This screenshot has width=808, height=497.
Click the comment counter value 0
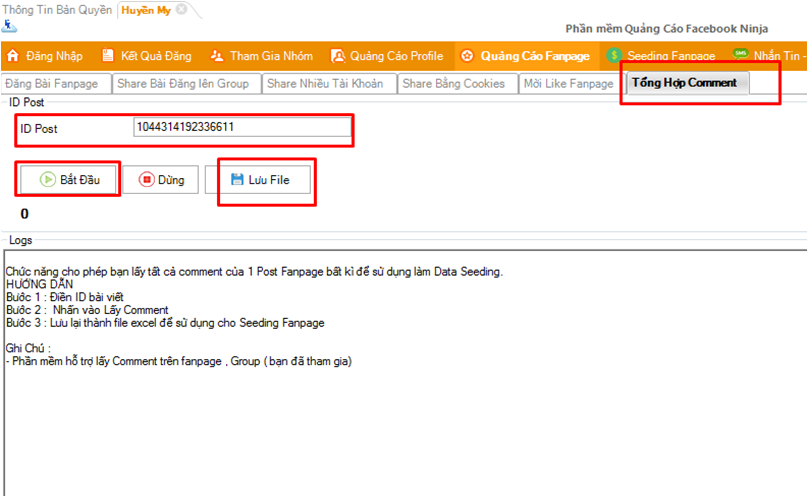click(24, 213)
